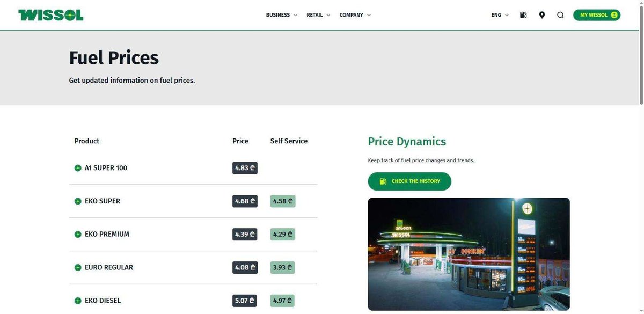Click the Self Service column header
644x314 pixels.
click(289, 141)
